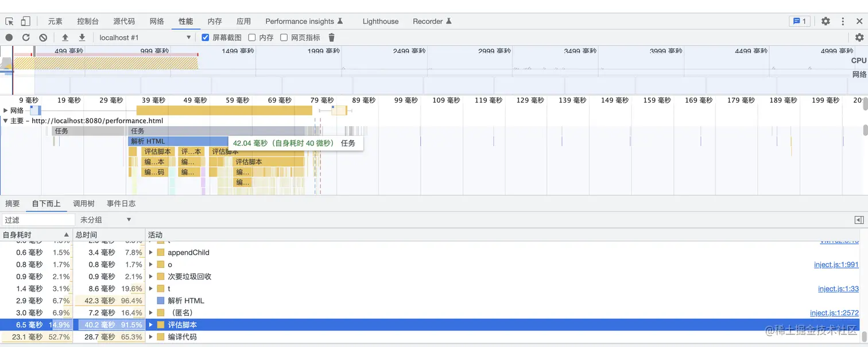
Task: Switch to the 控制台 tab
Action: click(88, 21)
